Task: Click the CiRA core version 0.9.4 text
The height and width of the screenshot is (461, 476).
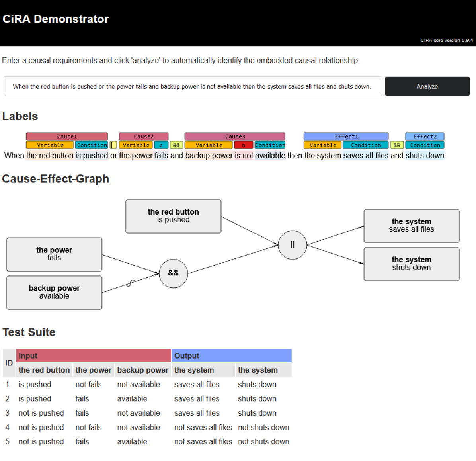Action: [447, 40]
